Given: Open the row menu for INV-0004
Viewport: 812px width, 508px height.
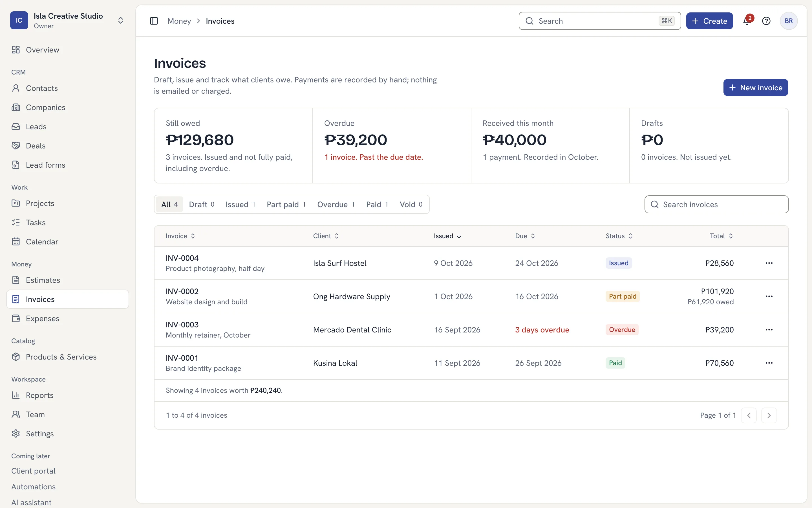Looking at the screenshot, I should (769, 263).
